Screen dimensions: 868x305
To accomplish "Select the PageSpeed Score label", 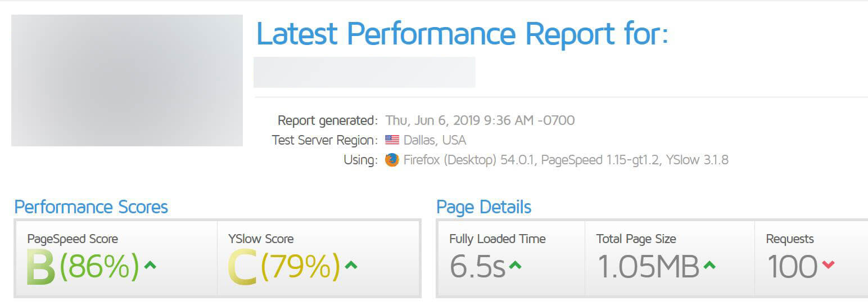I will click(73, 239).
